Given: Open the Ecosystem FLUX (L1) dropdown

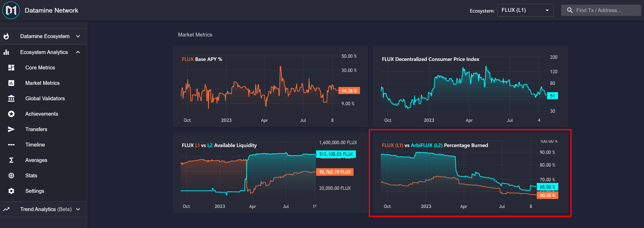Looking at the screenshot, I should pos(525,10).
